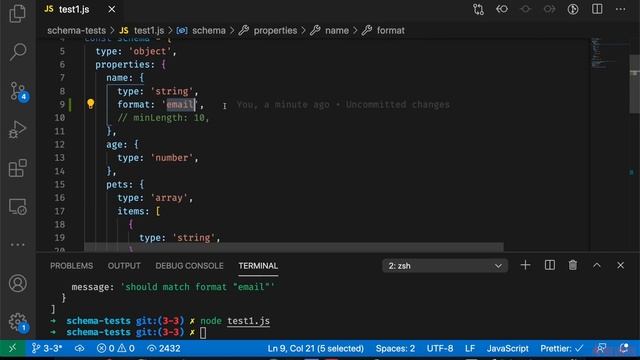This screenshot has height=360, width=640.
Task: Click line number 13 in gutter
Action: pyautogui.click(x=60, y=158)
